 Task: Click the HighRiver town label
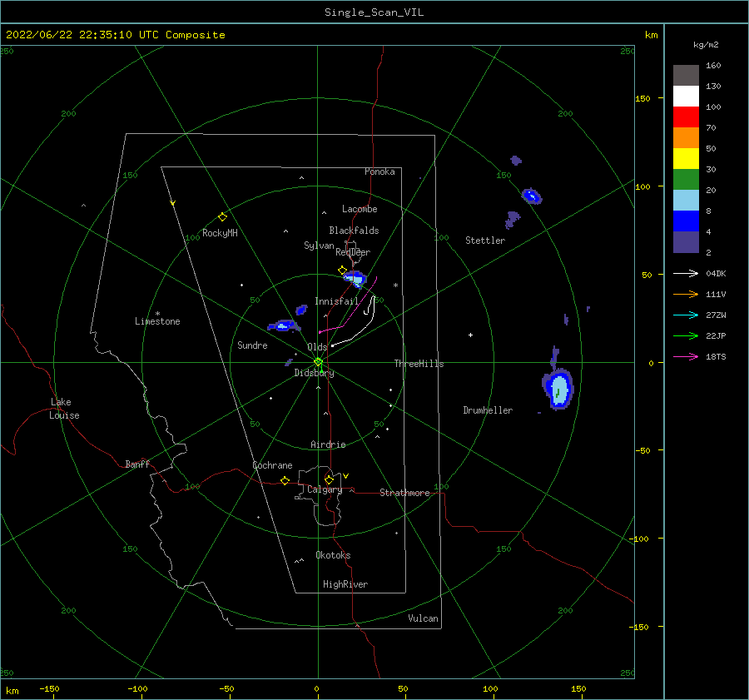345,584
